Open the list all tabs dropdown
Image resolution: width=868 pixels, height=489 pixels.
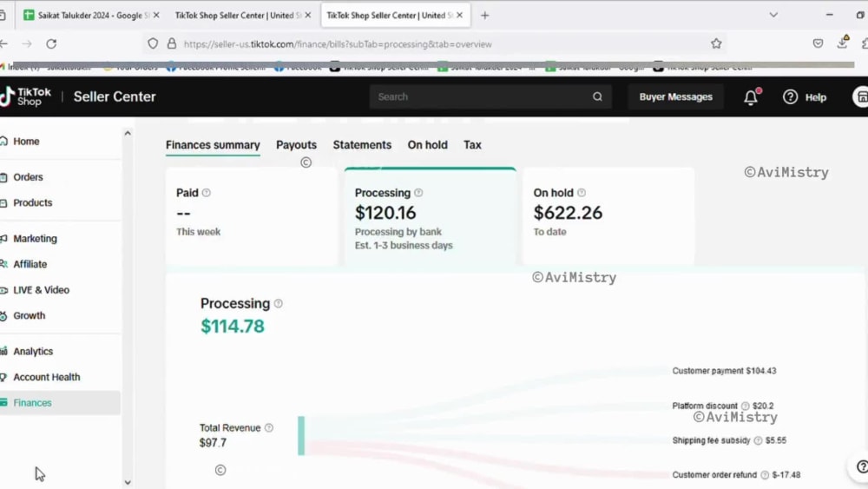773,15
